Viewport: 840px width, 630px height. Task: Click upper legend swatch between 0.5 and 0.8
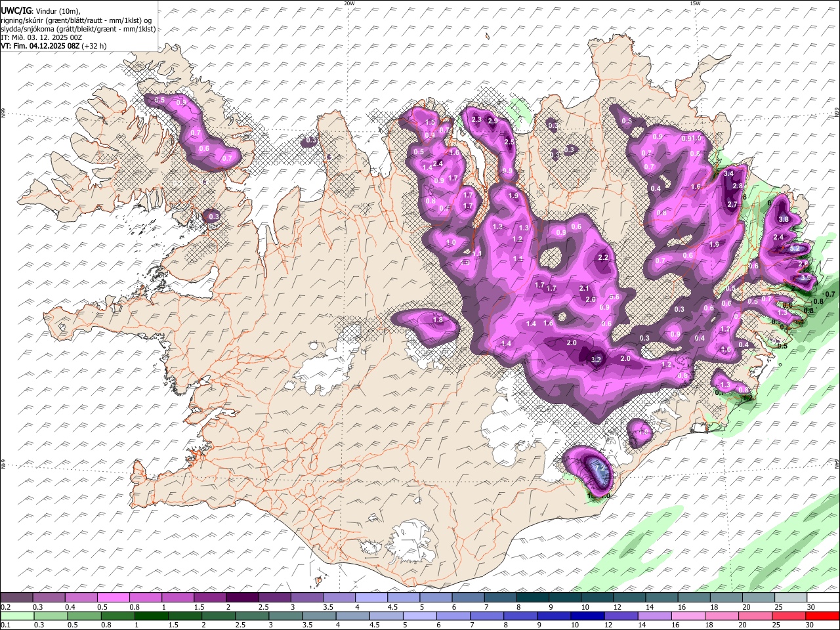click(114, 598)
